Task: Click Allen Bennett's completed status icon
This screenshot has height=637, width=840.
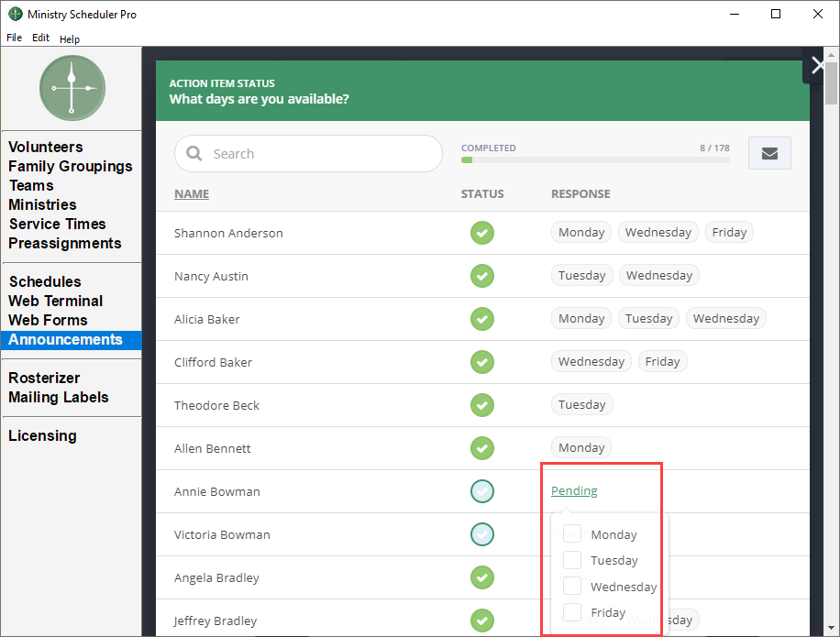Action: [482, 448]
